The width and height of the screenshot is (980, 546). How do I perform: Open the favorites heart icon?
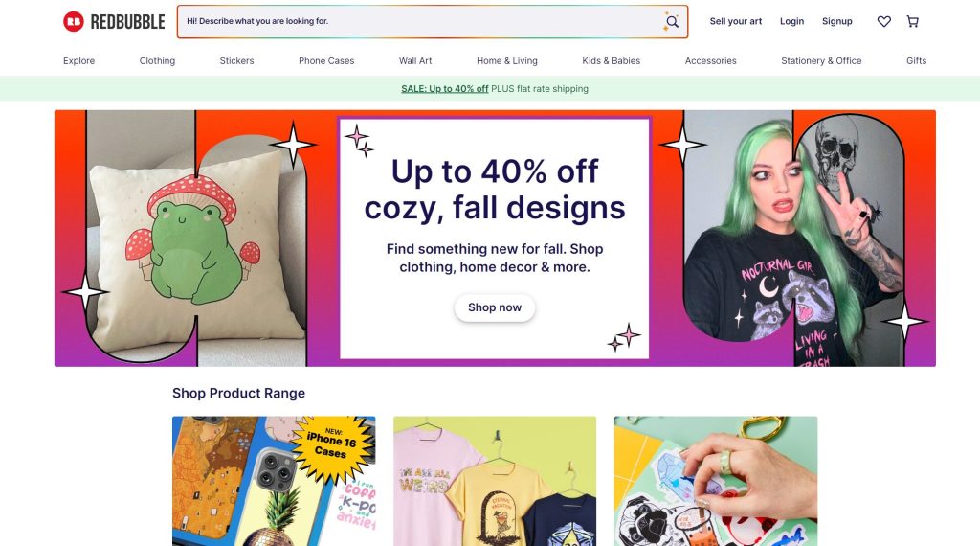click(883, 21)
